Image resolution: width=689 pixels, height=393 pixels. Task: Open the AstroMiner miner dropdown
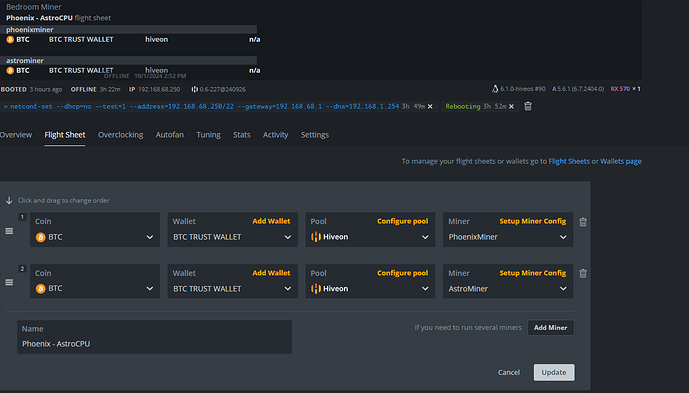508,288
